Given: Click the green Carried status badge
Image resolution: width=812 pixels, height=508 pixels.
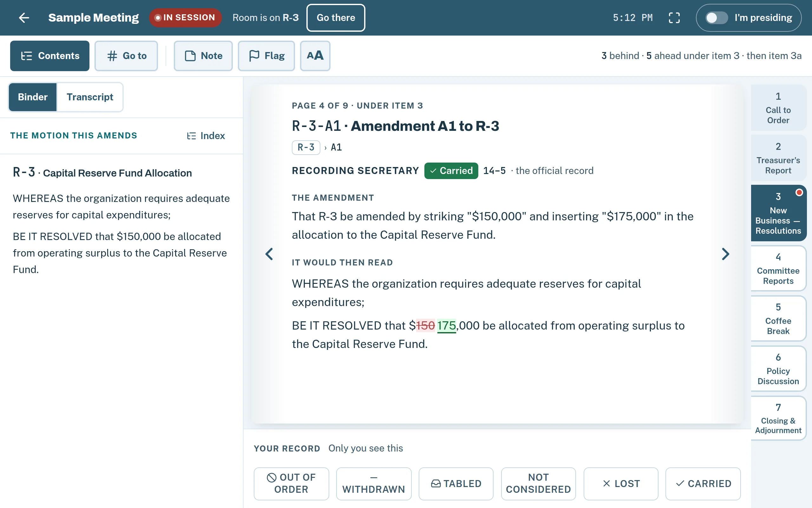Looking at the screenshot, I should click(451, 171).
